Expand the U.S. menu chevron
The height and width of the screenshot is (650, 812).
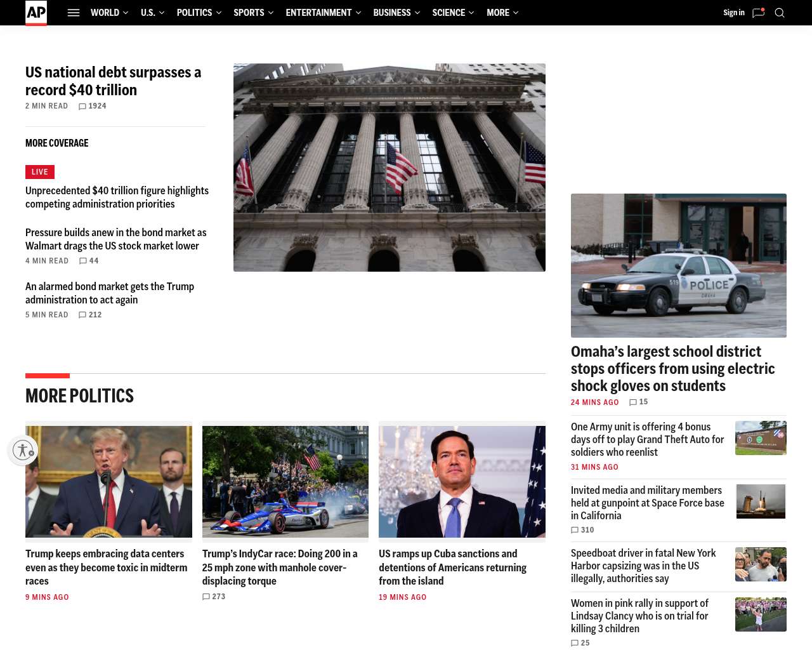(162, 13)
